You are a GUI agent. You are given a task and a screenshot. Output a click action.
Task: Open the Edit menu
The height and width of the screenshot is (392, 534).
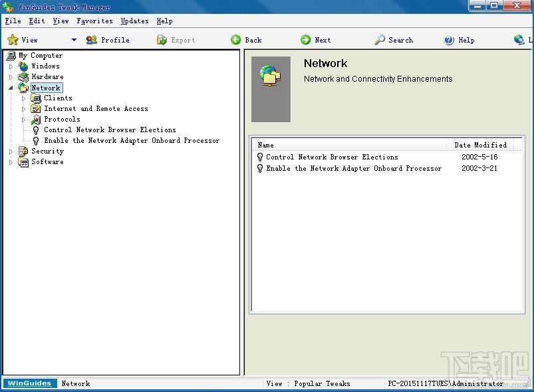point(37,21)
